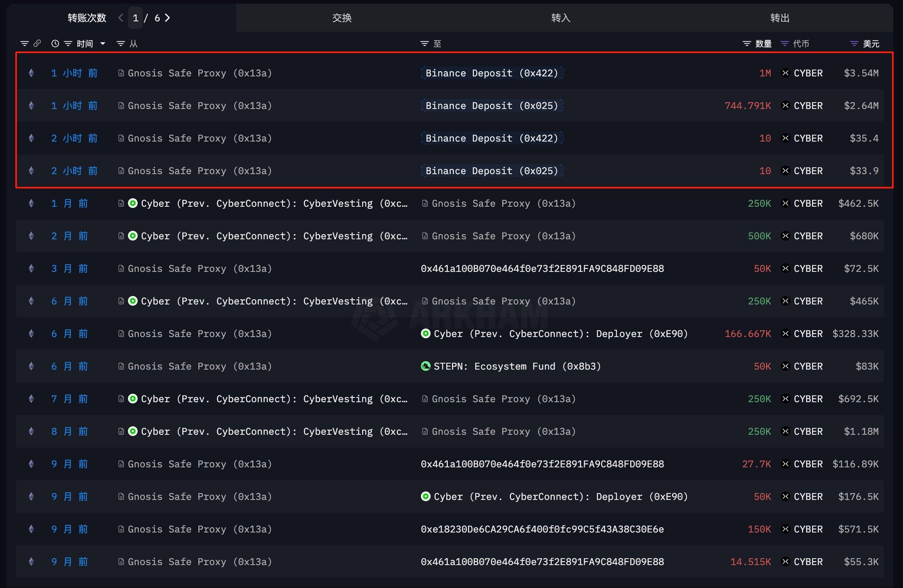Viewport: 903px width, 588px height.
Task: Expand the 时间 sort dropdown arrow
Action: [x=103, y=43]
